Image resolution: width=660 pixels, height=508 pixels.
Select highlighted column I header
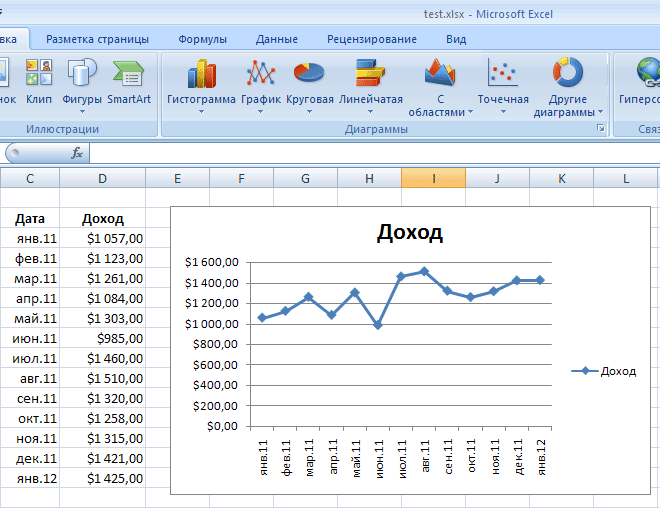click(434, 178)
